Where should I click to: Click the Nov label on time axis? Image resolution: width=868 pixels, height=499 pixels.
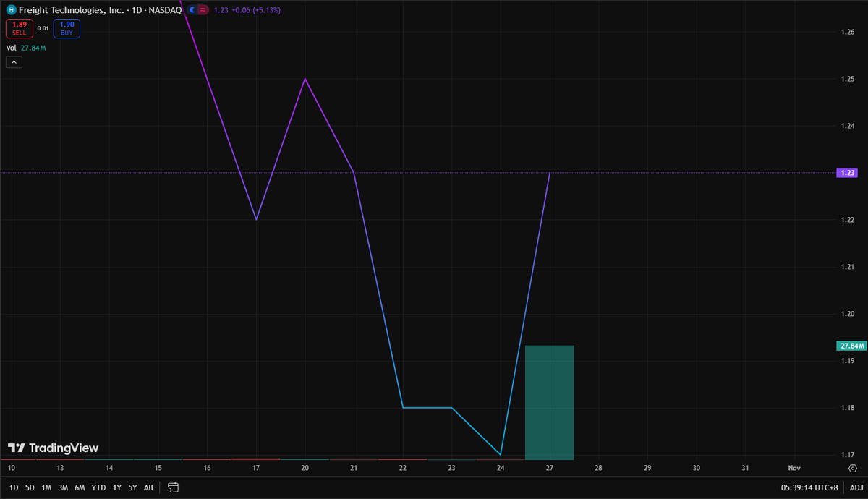click(794, 469)
